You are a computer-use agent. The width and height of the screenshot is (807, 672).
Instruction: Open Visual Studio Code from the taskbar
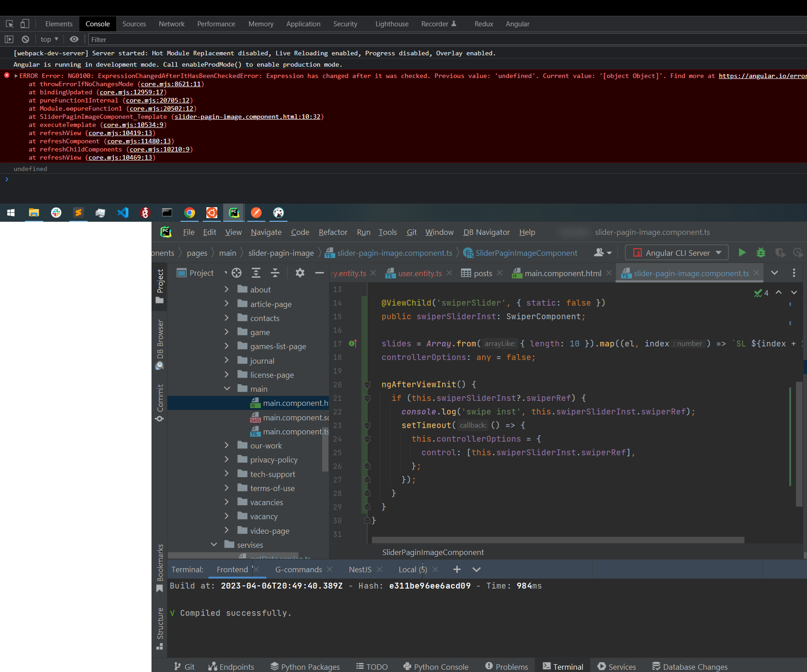123,213
